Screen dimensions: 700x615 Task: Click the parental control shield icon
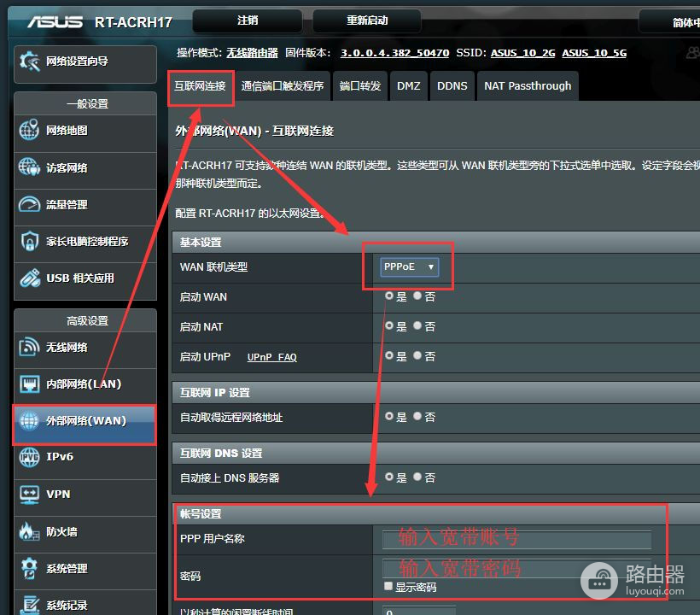[x=29, y=241]
